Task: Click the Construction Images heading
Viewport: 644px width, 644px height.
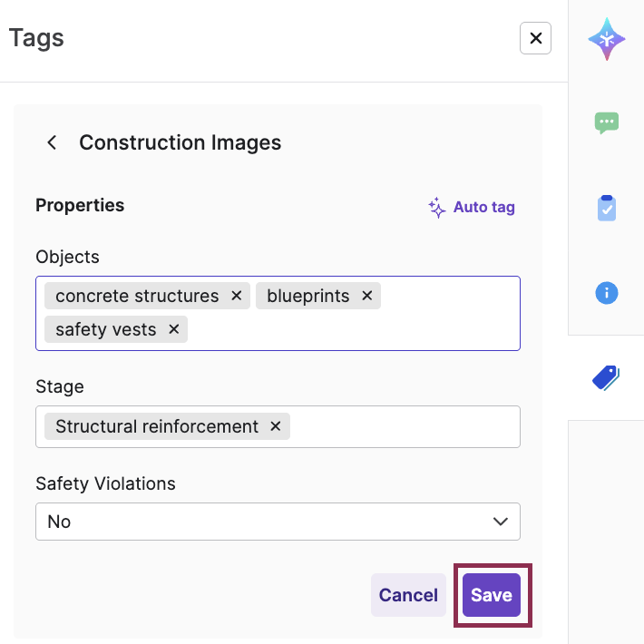Action: (x=180, y=142)
